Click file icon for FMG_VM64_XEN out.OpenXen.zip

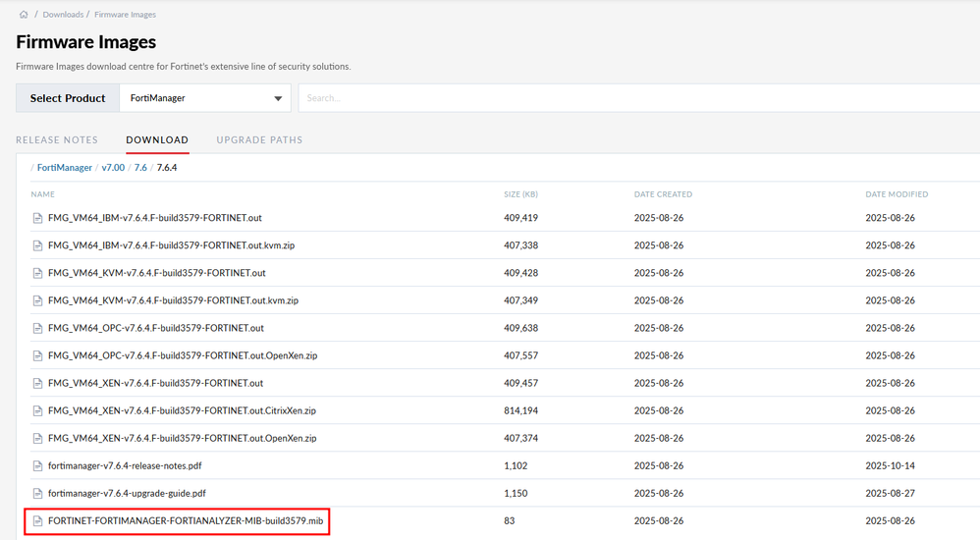click(37, 438)
